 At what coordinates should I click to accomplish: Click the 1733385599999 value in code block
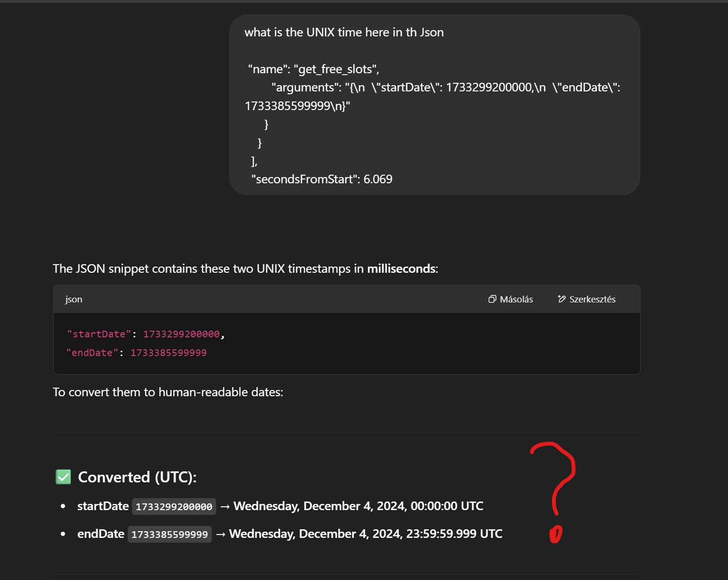tap(168, 353)
